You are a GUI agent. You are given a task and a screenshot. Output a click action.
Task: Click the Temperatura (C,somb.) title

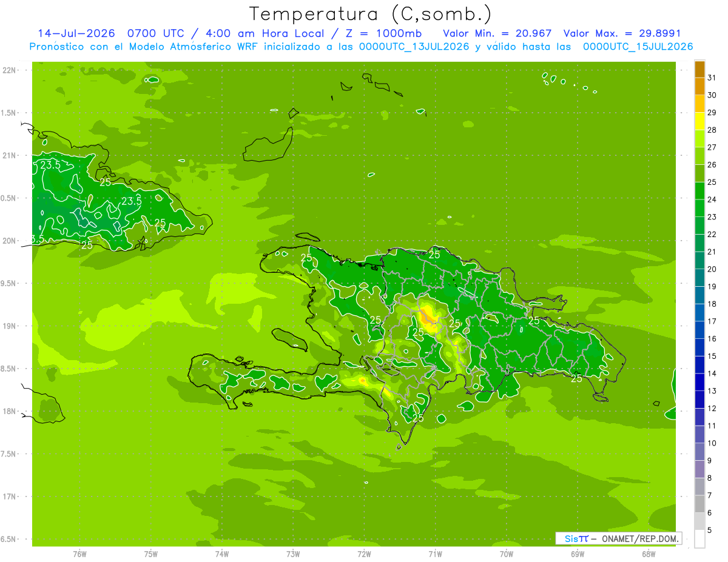[x=371, y=13]
